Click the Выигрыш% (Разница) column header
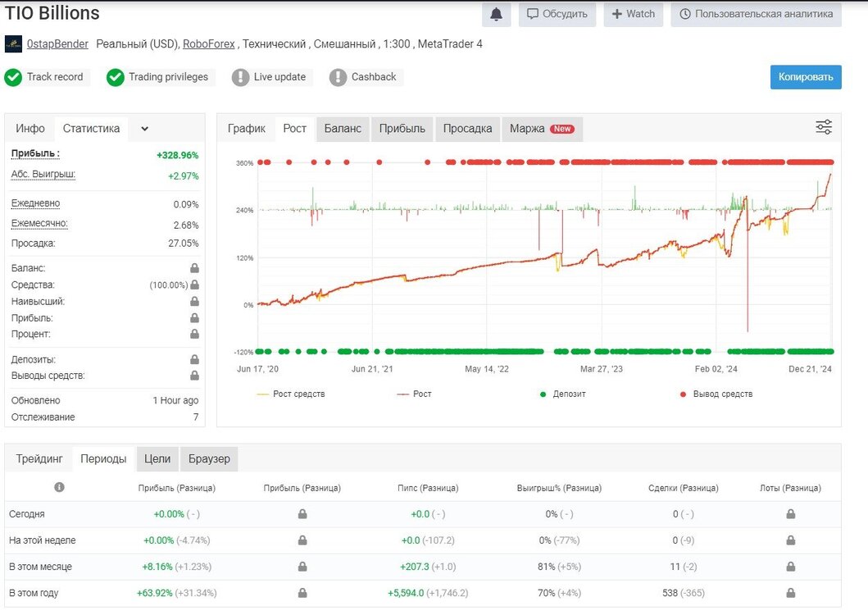This screenshot has height=615, width=868. (x=559, y=488)
